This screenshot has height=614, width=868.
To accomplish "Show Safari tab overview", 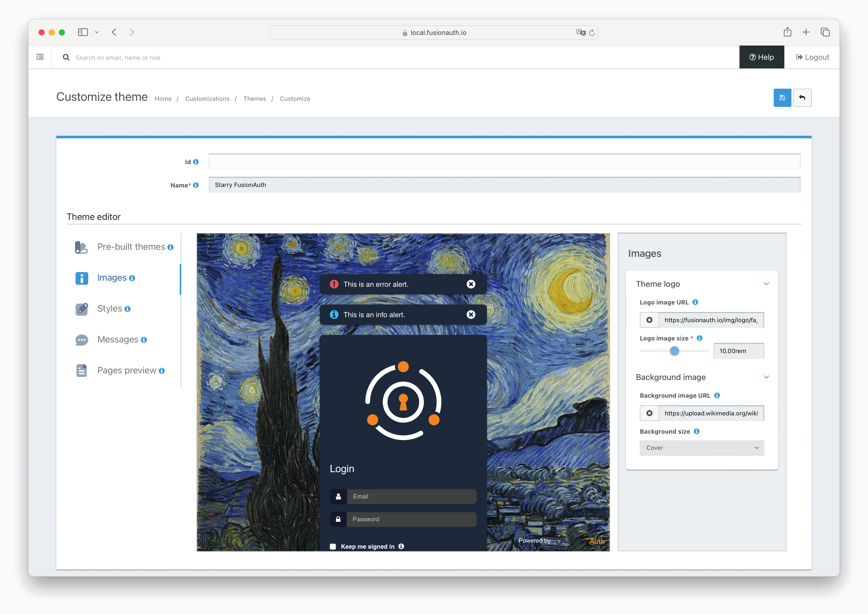I will 825,32.
